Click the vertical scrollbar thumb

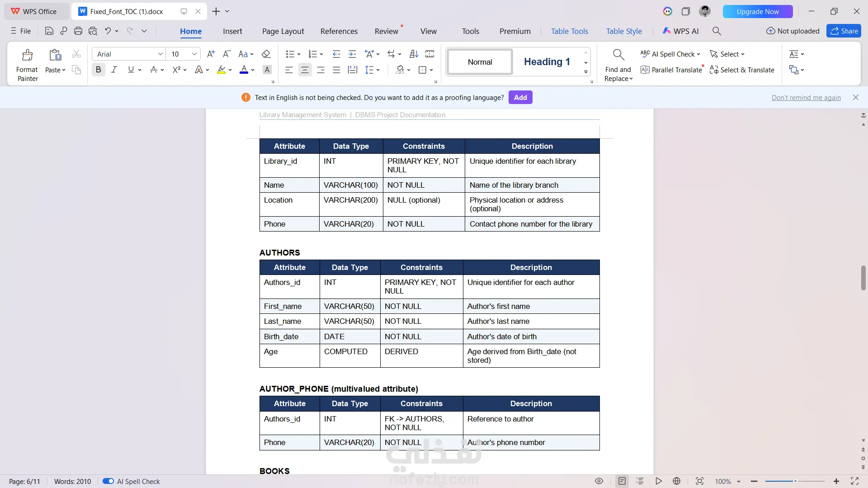pos(863,278)
